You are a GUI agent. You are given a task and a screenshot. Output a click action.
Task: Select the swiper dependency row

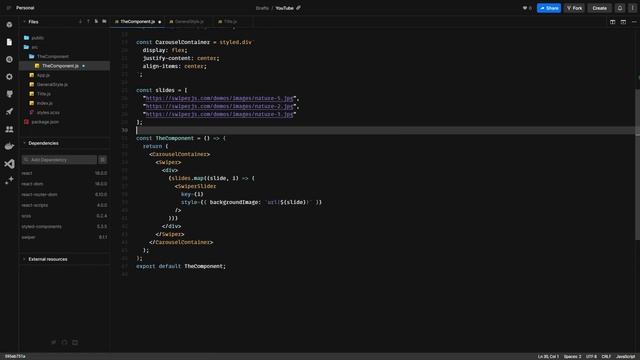[x=64, y=237]
